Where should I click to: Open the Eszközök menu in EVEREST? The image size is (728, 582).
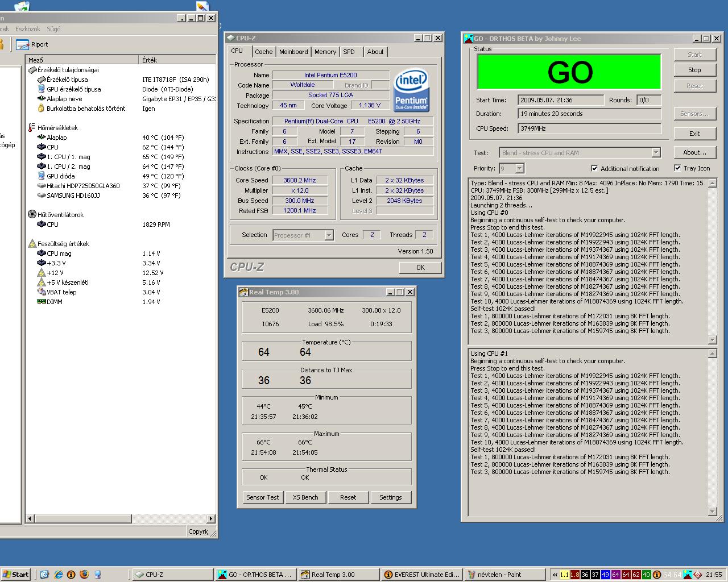click(x=28, y=29)
